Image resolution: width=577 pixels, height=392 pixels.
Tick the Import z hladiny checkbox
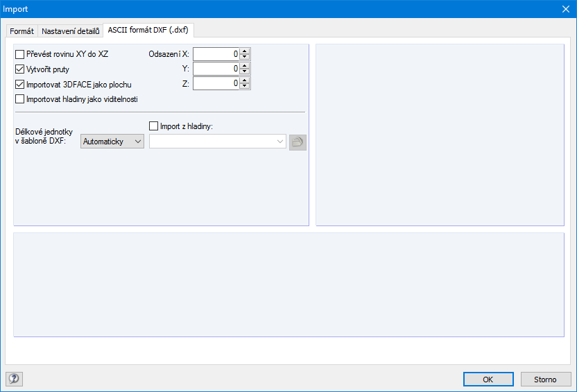pyautogui.click(x=153, y=126)
